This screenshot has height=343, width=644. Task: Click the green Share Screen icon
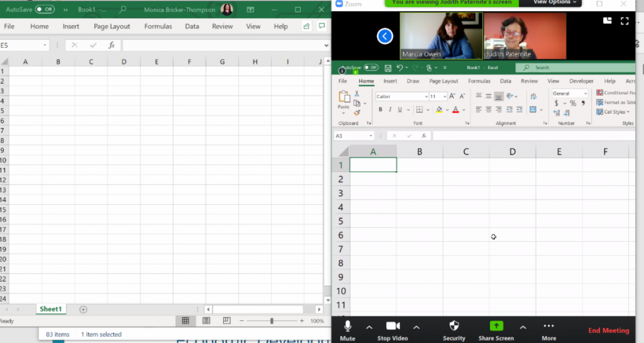[x=496, y=326]
